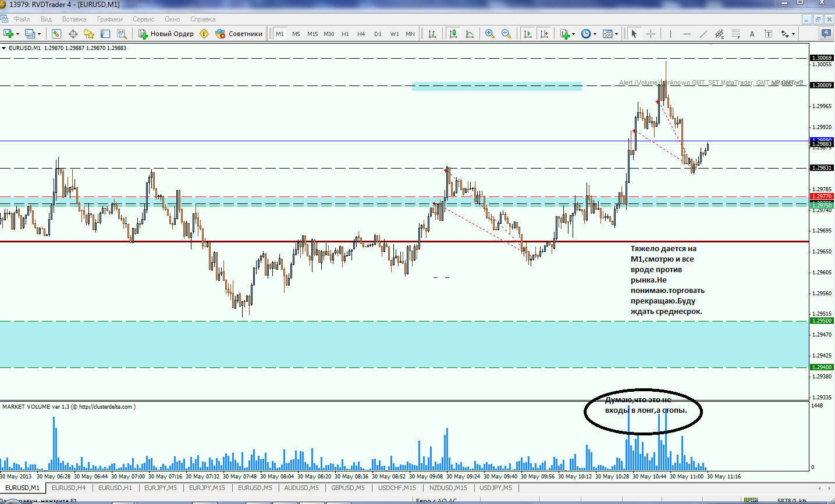
Task: Open the Strategy Tester magnifier icon
Action: coord(122,34)
